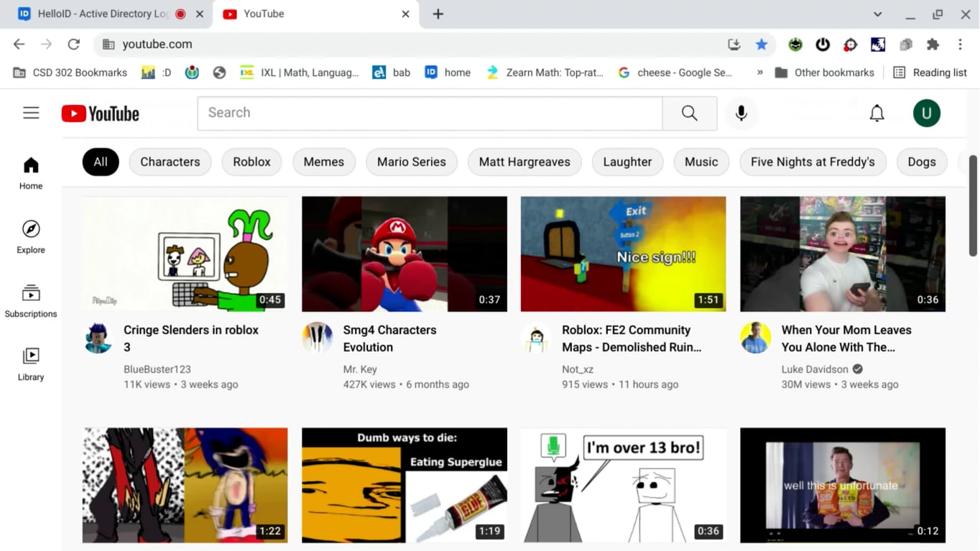
Task: Open the YouTube hamburger guide menu
Action: click(31, 113)
